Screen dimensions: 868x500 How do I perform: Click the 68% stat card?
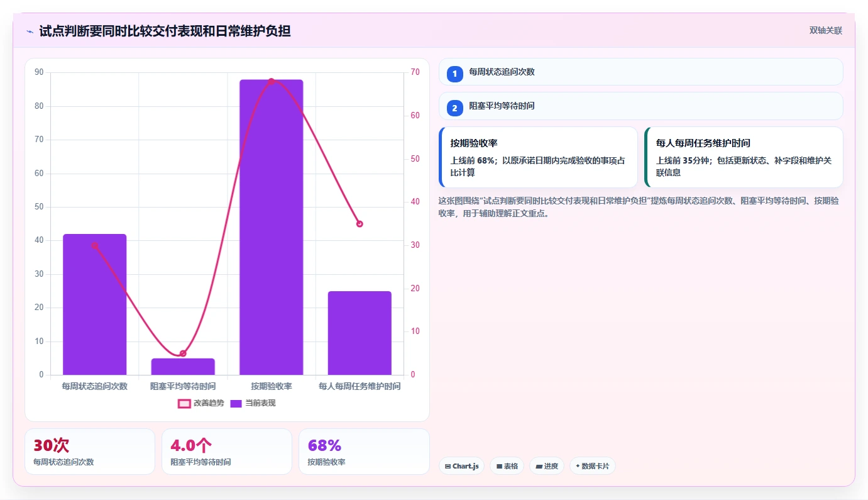364,452
